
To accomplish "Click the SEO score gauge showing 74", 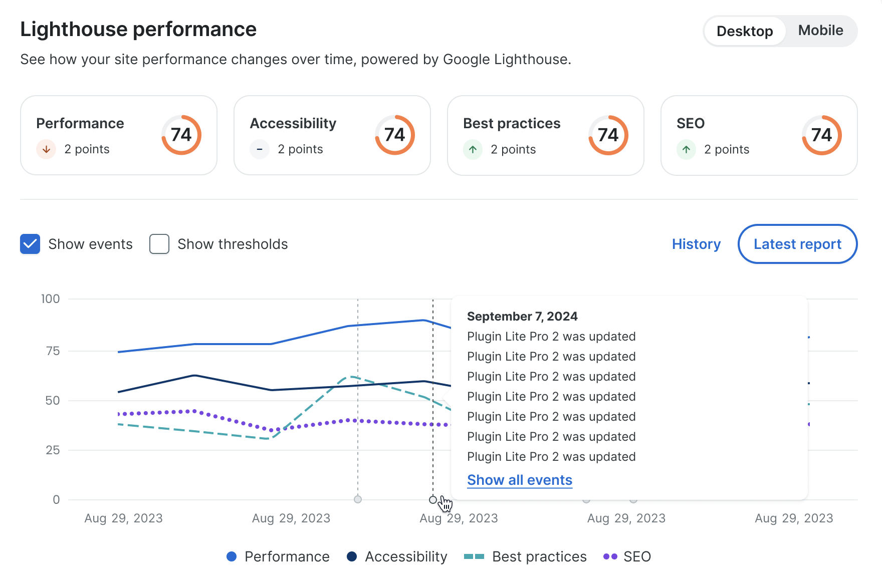I will 821,134.
